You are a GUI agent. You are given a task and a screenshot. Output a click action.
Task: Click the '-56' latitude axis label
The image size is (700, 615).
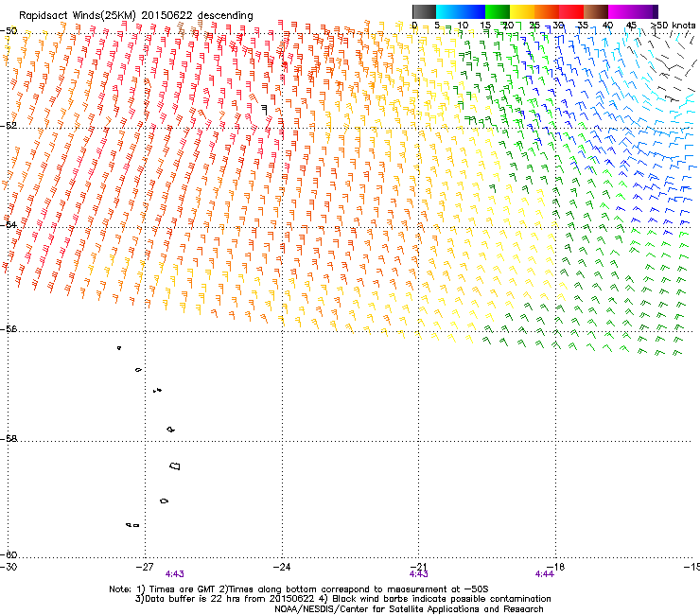tap(9, 329)
